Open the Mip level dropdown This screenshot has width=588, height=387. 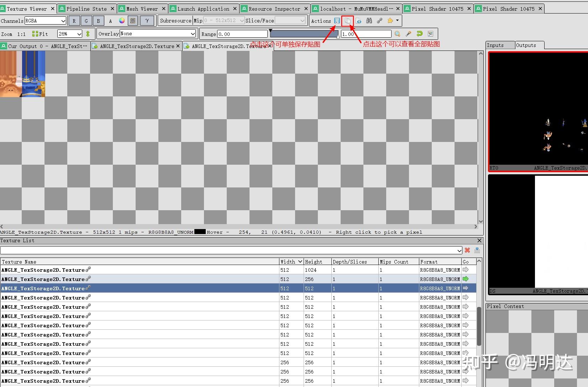(224, 21)
